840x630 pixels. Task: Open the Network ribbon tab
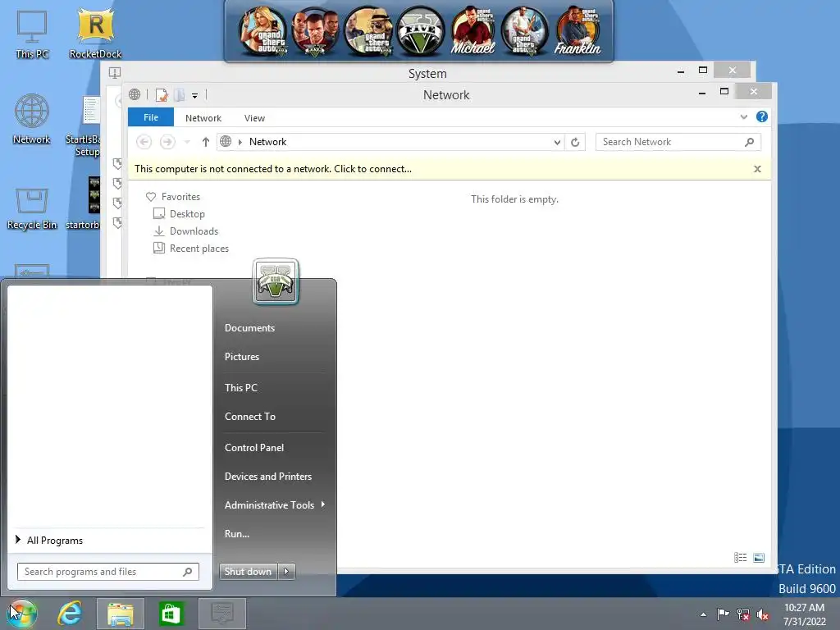pyautogui.click(x=203, y=118)
